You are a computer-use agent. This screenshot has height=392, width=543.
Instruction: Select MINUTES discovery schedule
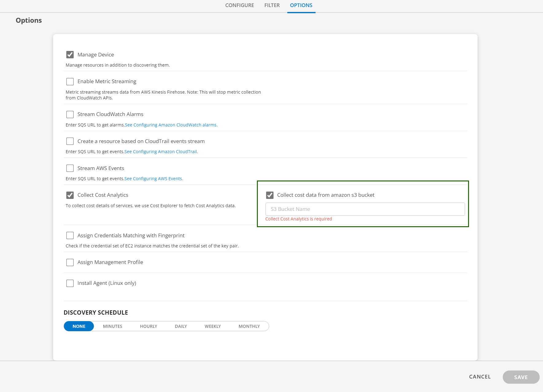[x=113, y=326]
